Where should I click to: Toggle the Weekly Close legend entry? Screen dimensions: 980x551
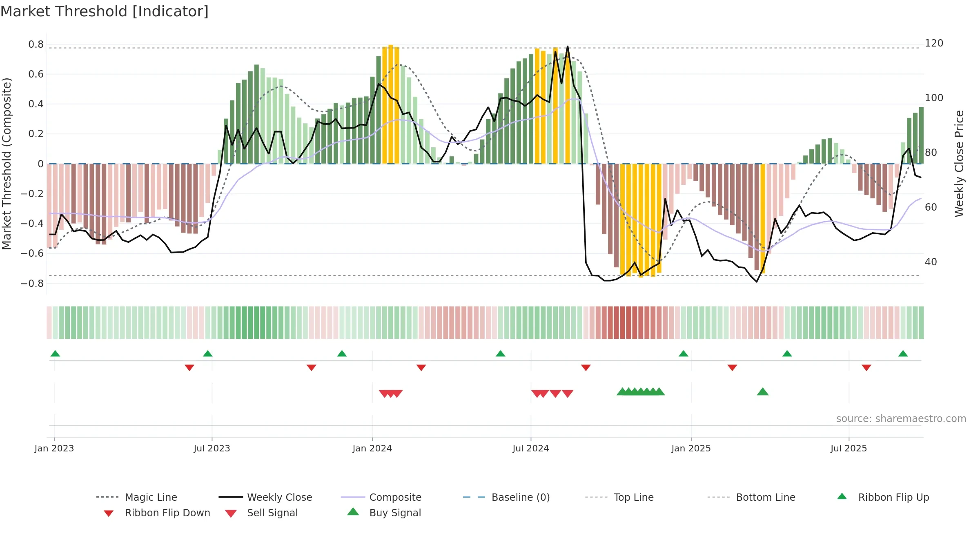coord(265,497)
